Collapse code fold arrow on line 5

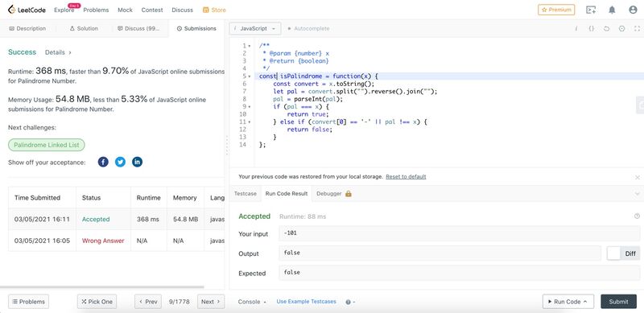[x=250, y=76]
